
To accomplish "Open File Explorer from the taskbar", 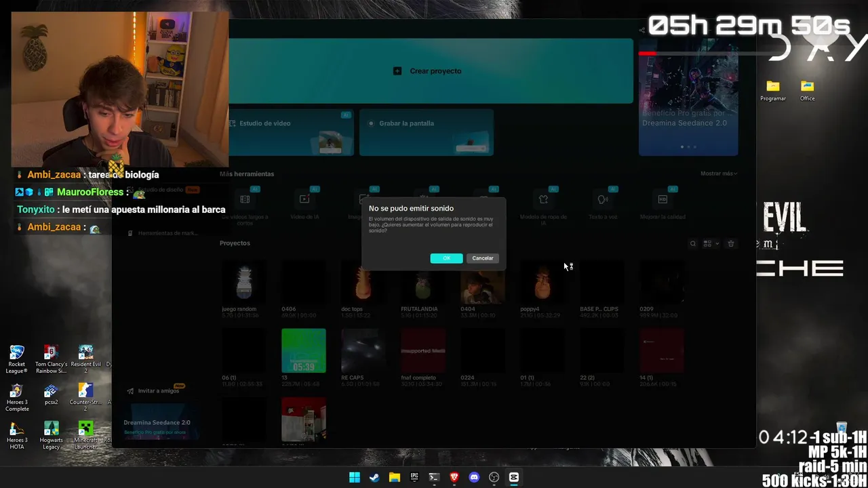I will (394, 477).
